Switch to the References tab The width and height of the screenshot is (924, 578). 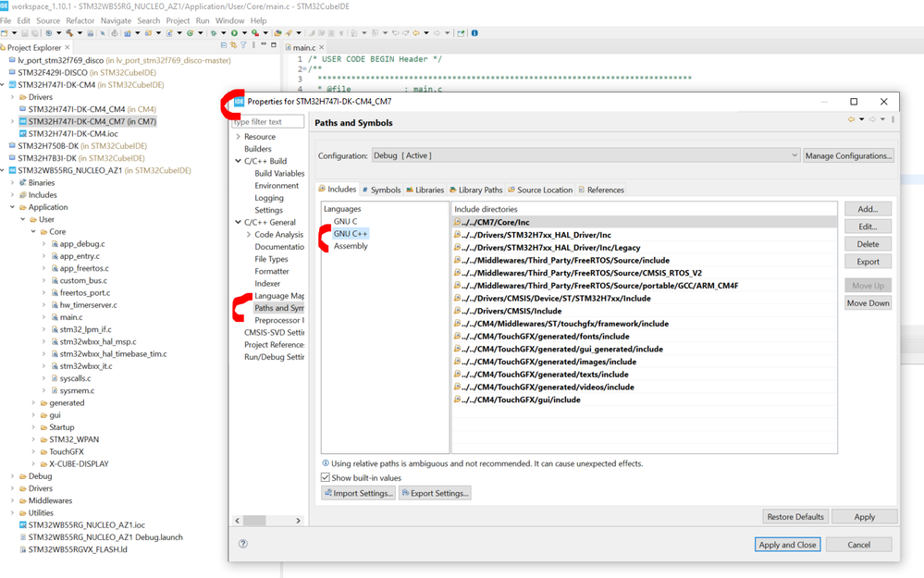coord(601,190)
